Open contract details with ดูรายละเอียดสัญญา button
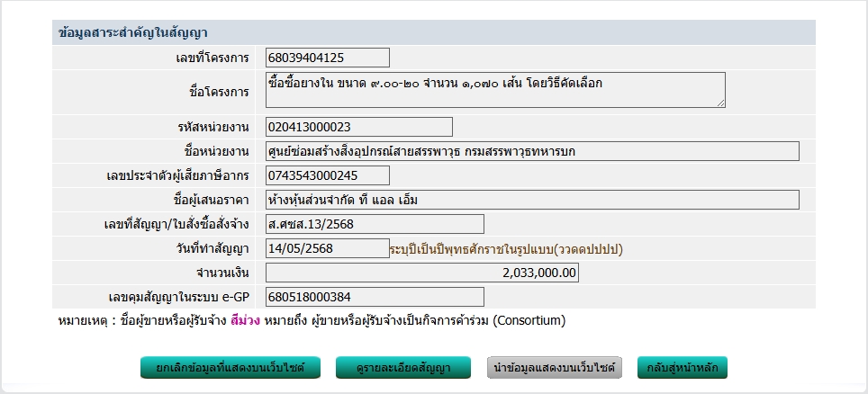Screen dimensions: 868x394 coord(404,368)
